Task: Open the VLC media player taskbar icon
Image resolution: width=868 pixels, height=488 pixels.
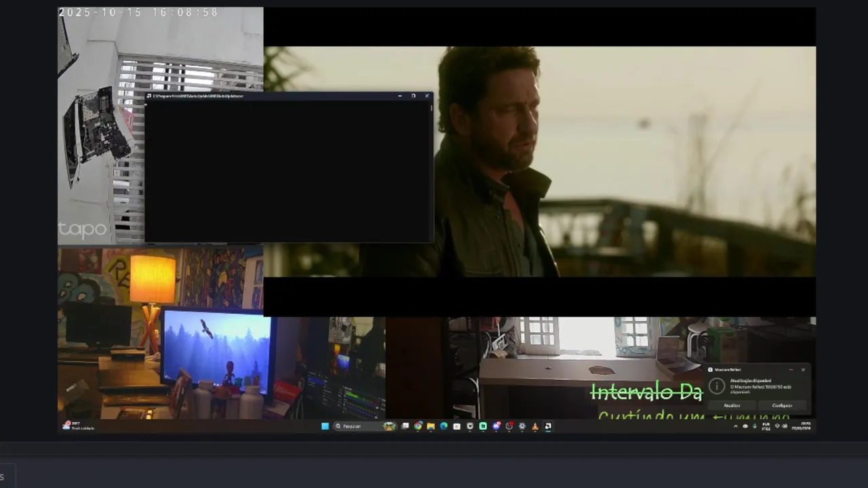Action: pyautogui.click(x=534, y=426)
